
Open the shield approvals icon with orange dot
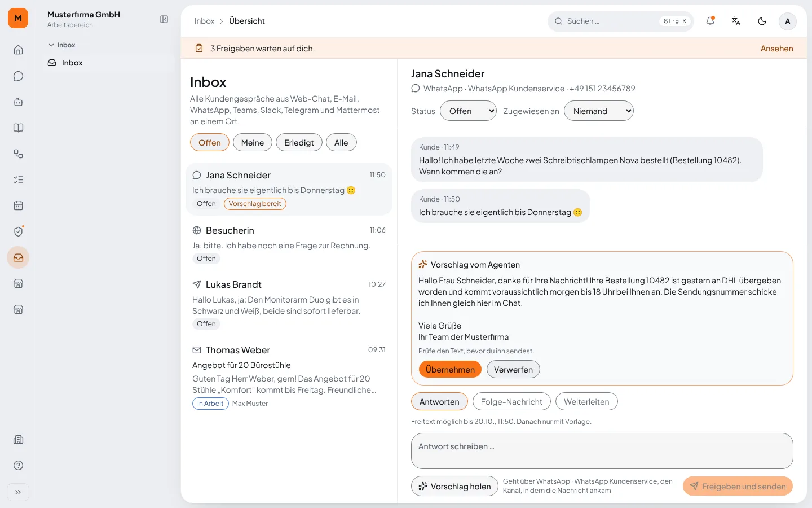(18, 231)
